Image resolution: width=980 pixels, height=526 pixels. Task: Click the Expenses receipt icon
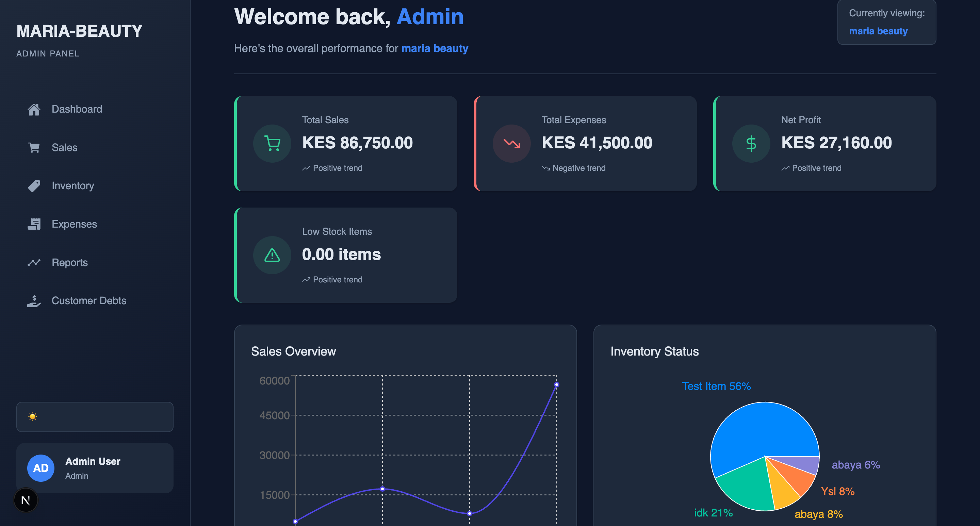click(x=34, y=225)
